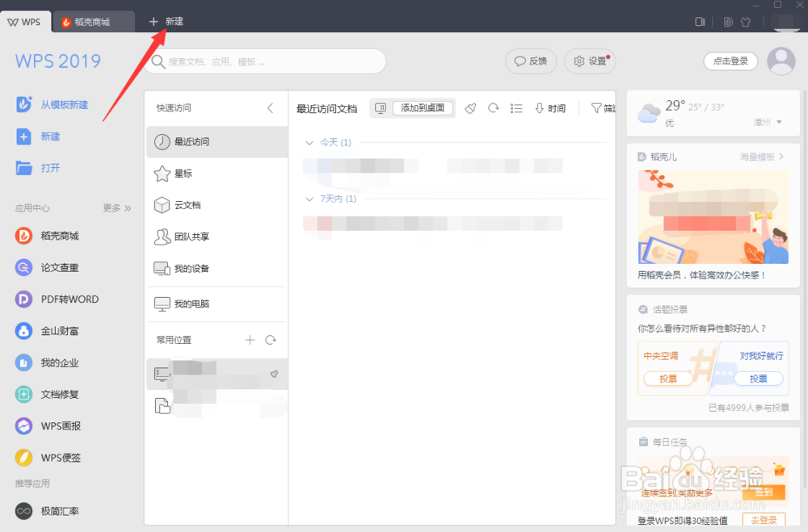Collapse the 快速访问 panel with chevron

pyautogui.click(x=271, y=107)
